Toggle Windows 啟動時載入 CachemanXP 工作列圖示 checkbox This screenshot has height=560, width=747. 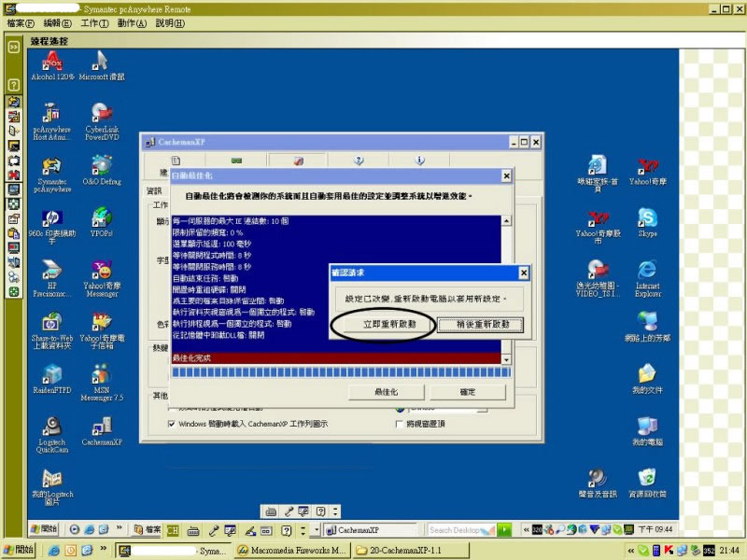pyautogui.click(x=172, y=424)
